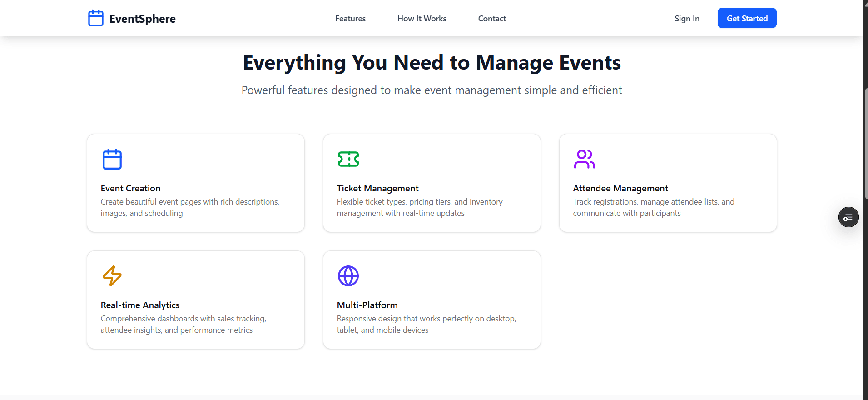The height and width of the screenshot is (400, 868).
Task: Click the Real-time Analytics lightning bolt icon
Action: click(112, 276)
